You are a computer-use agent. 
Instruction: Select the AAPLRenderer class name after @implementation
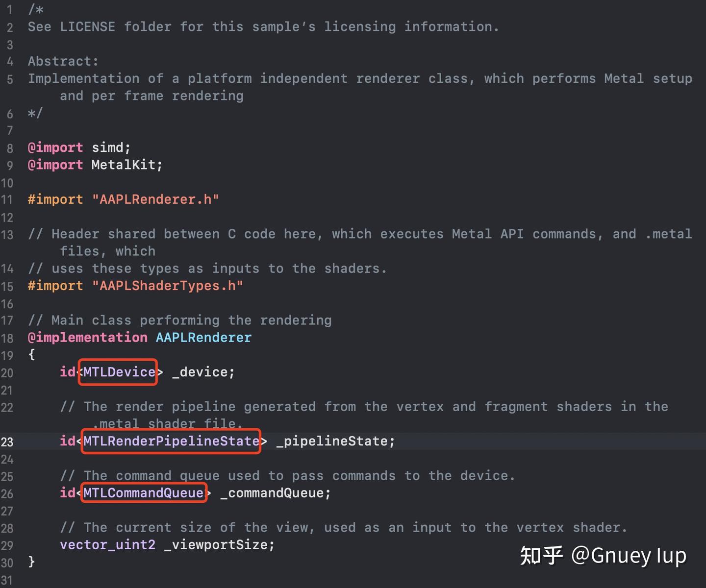(203, 338)
